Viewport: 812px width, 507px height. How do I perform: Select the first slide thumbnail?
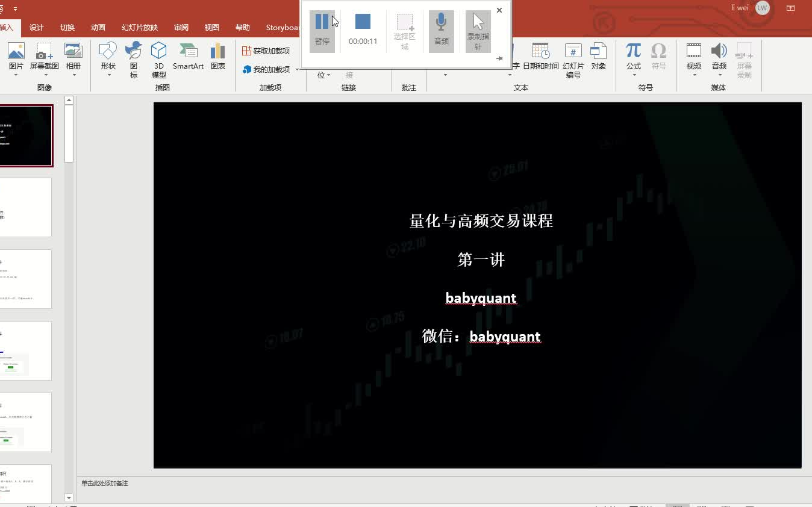(27, 135)
